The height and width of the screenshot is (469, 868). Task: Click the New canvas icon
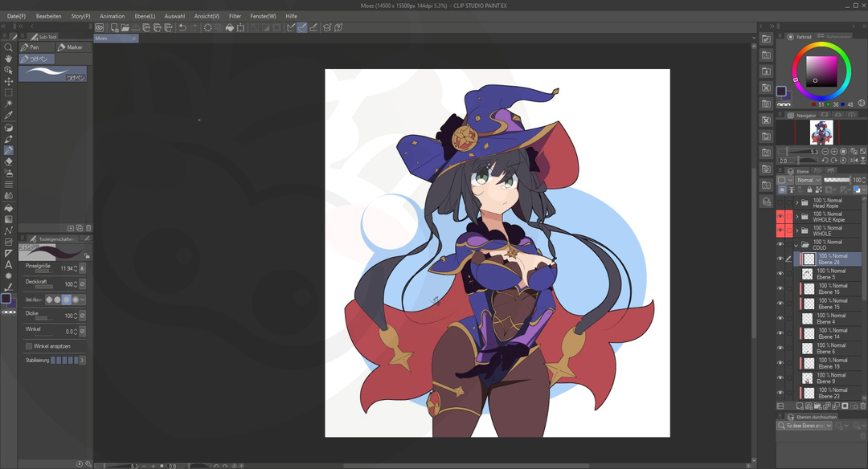(x=114, y=27)
